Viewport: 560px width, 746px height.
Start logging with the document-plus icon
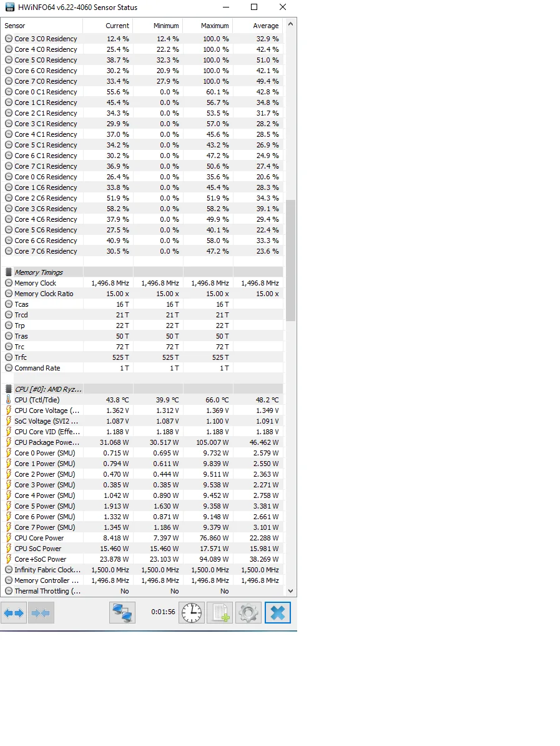pos(220,613)
